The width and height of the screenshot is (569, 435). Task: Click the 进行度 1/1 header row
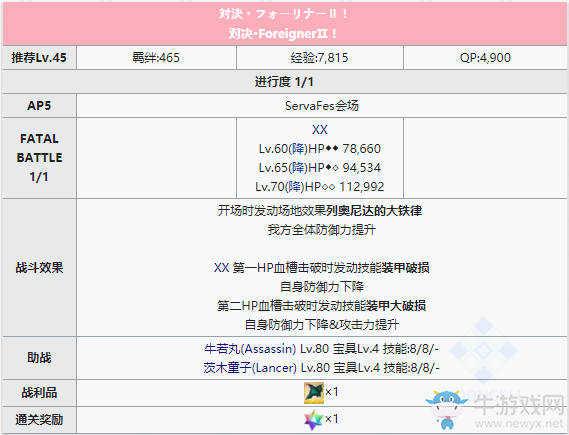click(284, 82)
